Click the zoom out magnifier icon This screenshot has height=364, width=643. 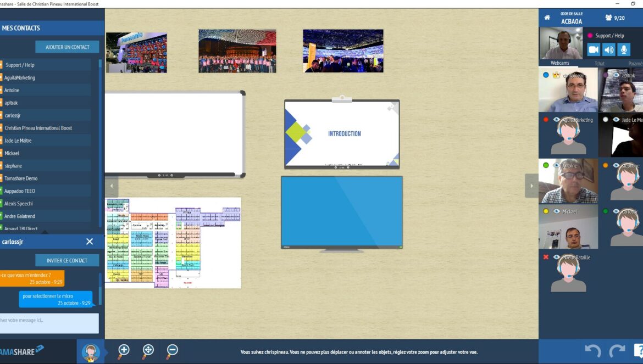point(172,350)
